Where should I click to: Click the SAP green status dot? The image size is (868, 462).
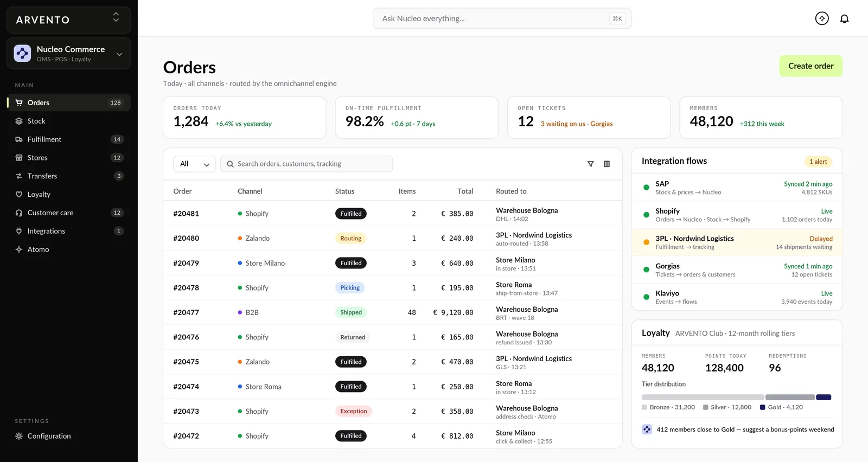coord(646,188)
